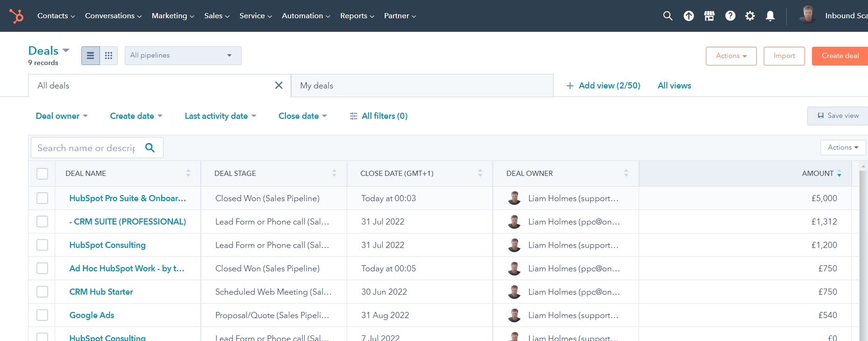The width and height of the screenshot is (868, 341).
Task: Open HubSpot Pro Suite & Onboar... deal
Action: click(128, 198)
